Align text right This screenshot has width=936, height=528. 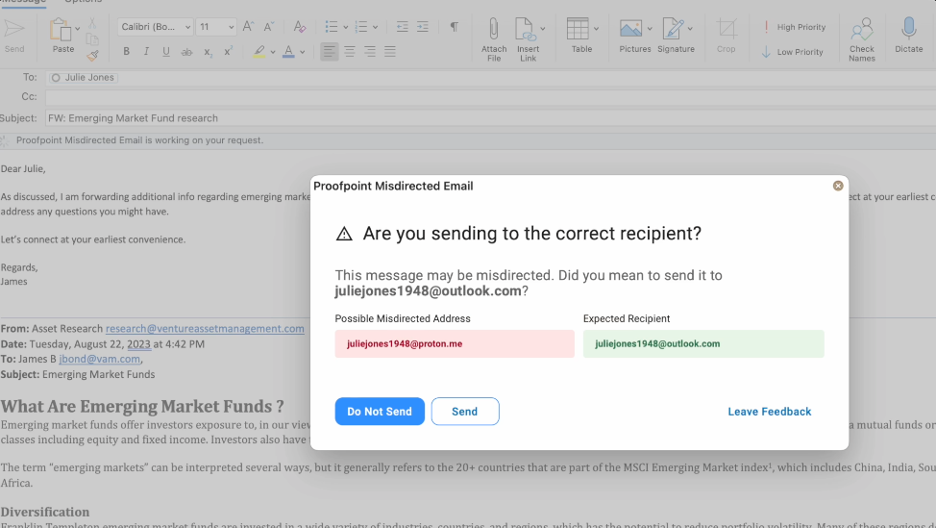[x=370, y=52]
